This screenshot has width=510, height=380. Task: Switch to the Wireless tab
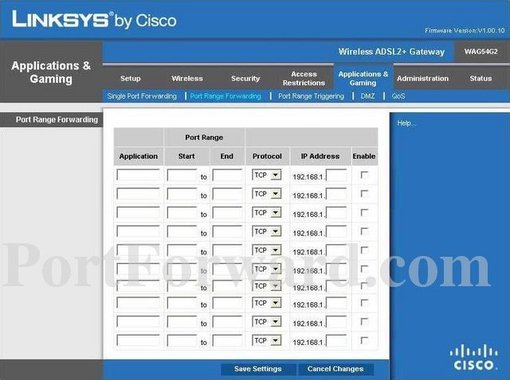[x=187, y=78]
